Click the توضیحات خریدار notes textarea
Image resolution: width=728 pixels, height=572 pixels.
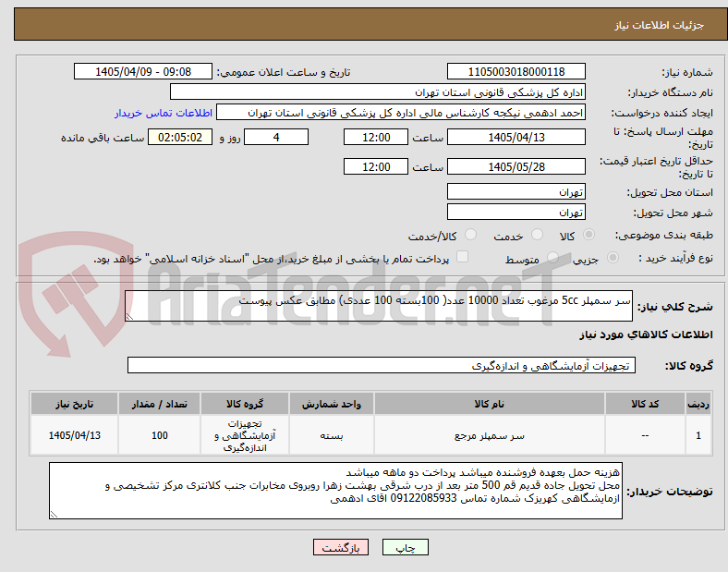(335, 491)
